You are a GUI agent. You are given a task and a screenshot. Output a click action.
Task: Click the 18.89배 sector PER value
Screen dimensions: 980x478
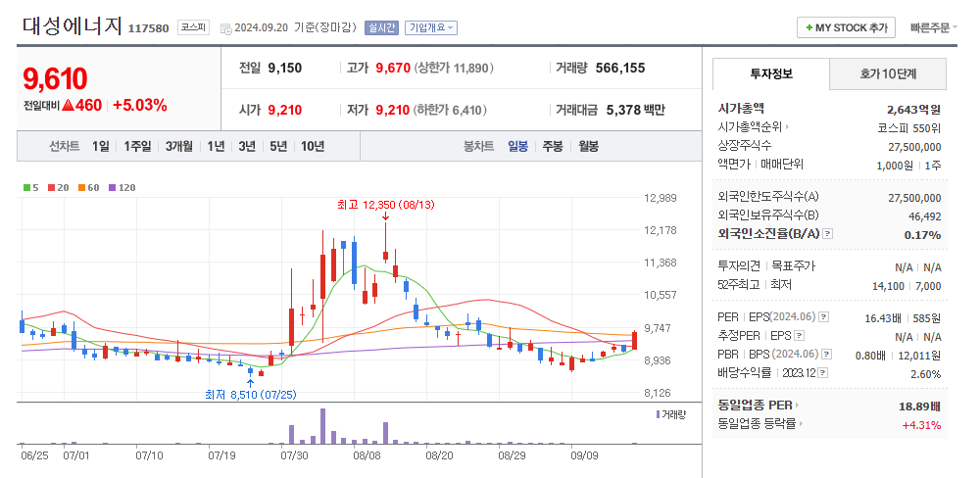(x=919, y=406)
